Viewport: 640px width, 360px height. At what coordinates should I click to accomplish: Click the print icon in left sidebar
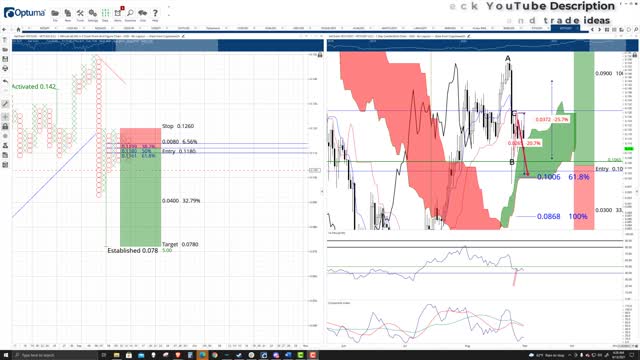(x=5, y=68)
